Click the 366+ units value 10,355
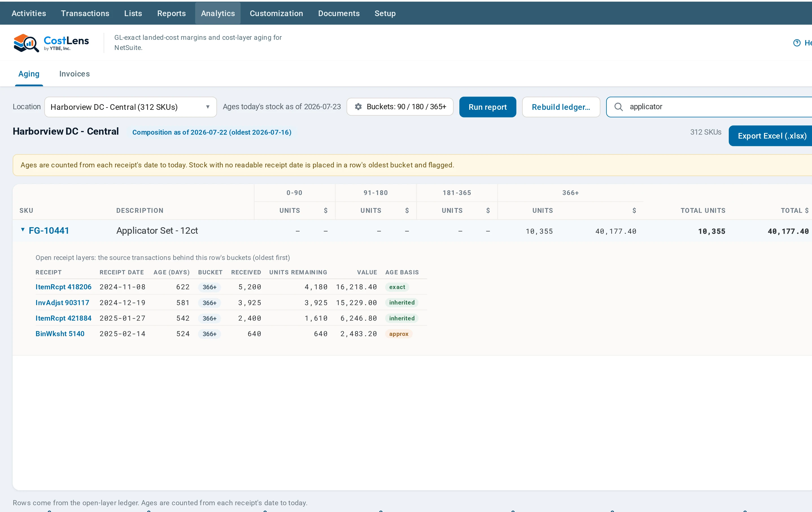This screenshot has width=812, height=512. [x=539, y=231]
